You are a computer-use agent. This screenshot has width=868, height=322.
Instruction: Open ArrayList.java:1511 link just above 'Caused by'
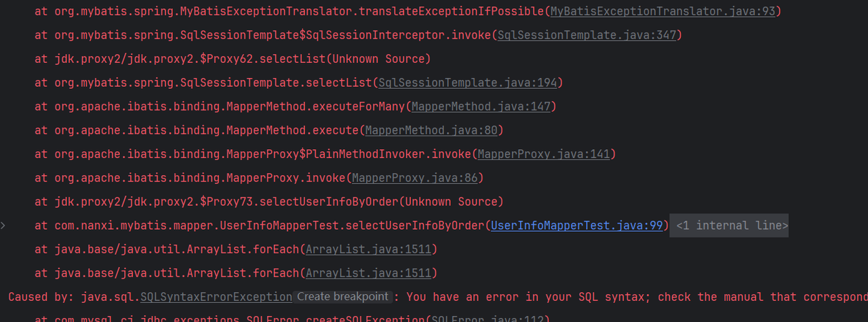coord(368,273)
